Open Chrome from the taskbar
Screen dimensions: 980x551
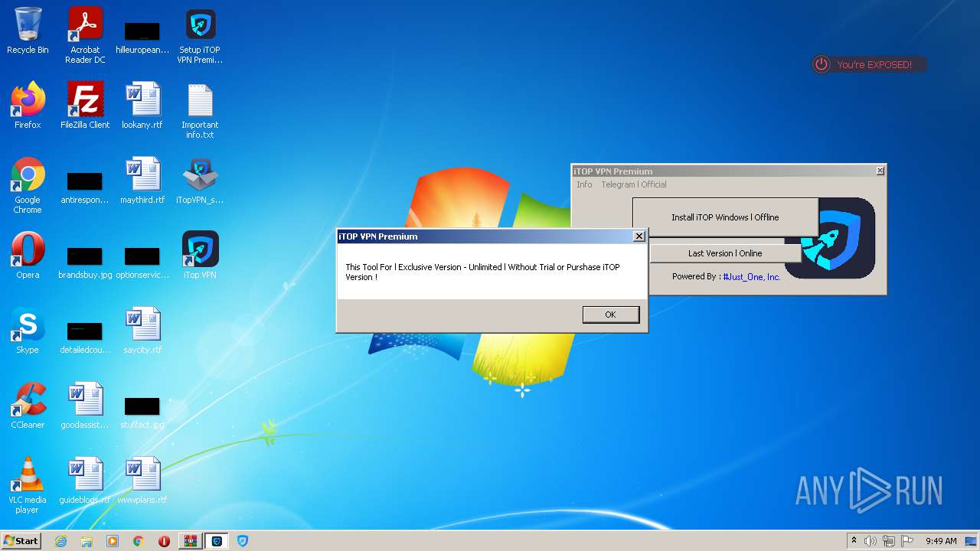click(139, 541)
